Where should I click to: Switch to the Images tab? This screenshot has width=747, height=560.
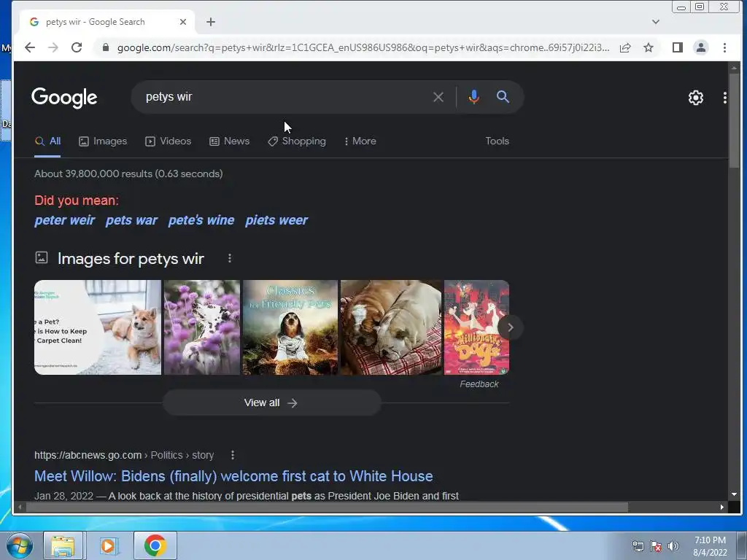coord(103,141)
